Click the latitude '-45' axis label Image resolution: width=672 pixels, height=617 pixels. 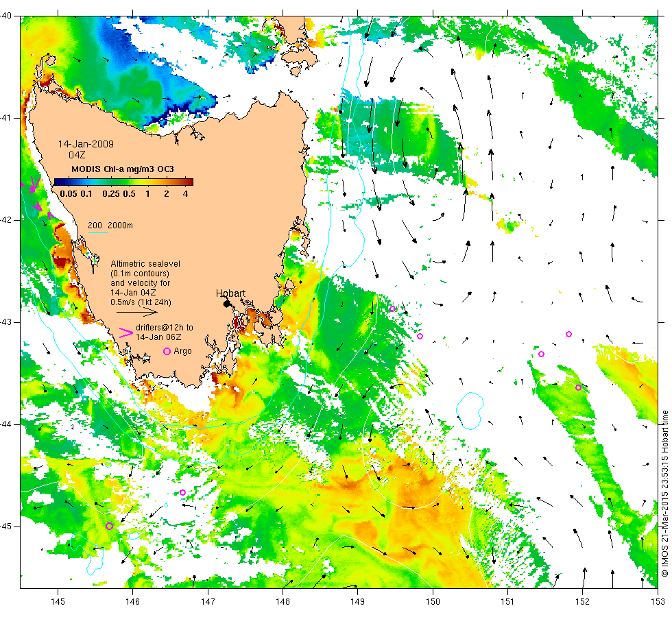(x=6, y=527)
